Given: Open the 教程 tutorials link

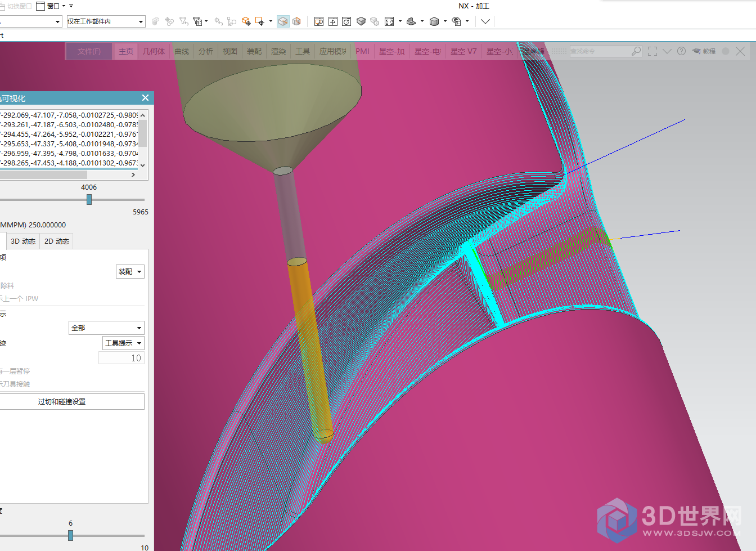Looking at the screenshot, I should (x=704, y=51).
